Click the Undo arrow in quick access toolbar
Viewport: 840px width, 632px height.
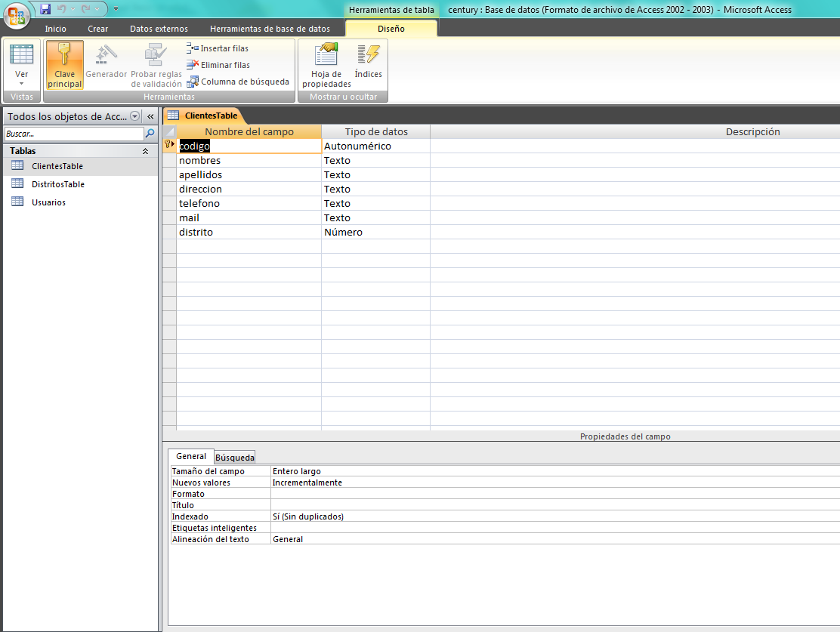pos(62,8)
